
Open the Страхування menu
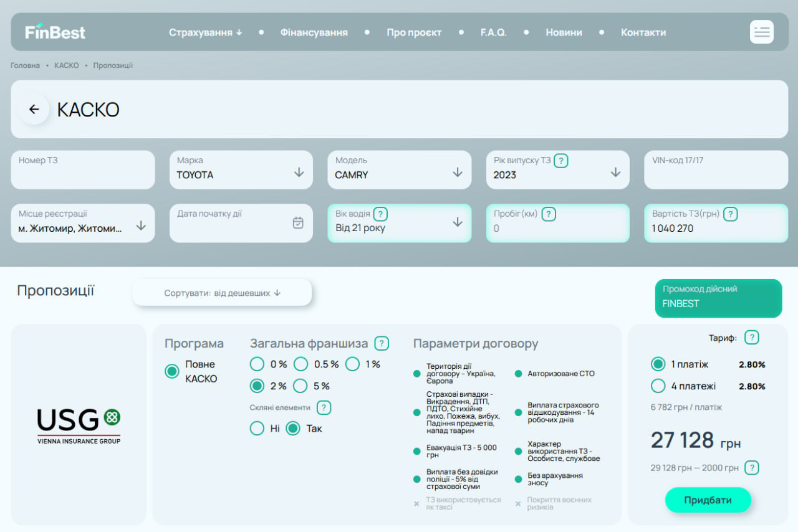coord(205,32)
